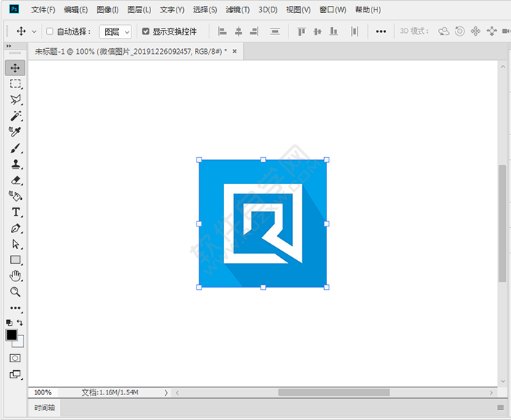This screenshot has width=511, height=420.
Task: Select the Brush tool
Action: [15, 148]
